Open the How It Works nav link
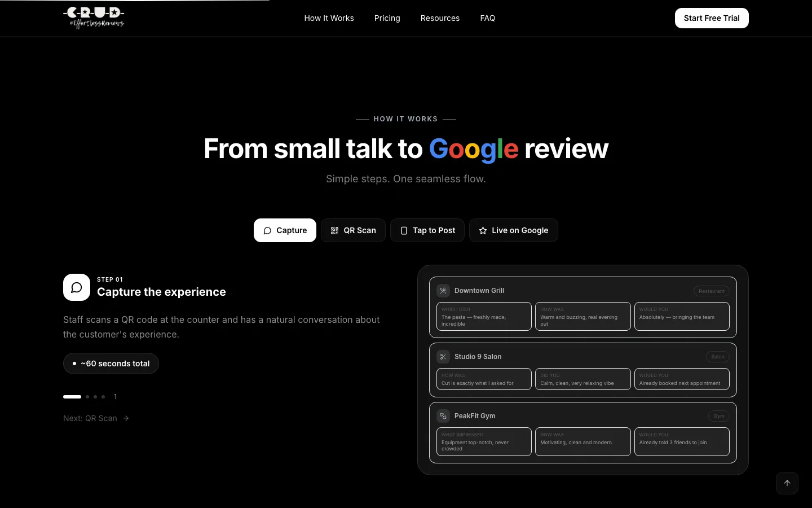812x508 pixels. point(329,18)
